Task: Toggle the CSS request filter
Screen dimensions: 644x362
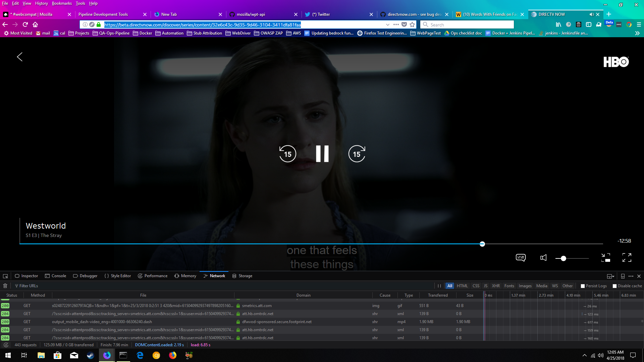Action: pyautogui.click(x=476, y=286)
